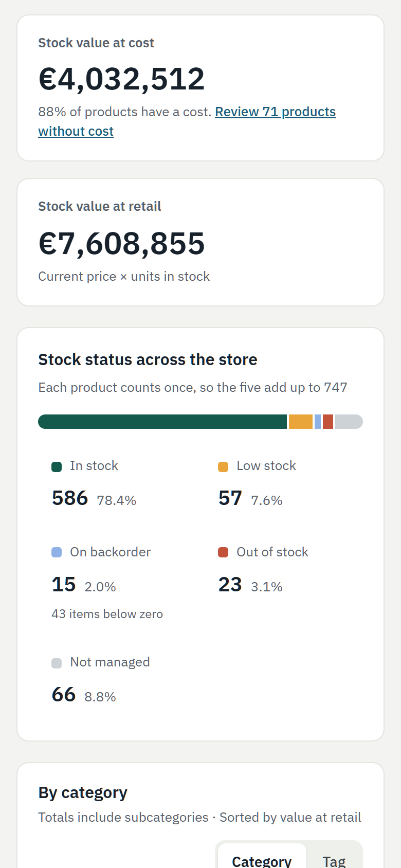Click the 57 low stock count
401x868 pixels.
point(230,498)
